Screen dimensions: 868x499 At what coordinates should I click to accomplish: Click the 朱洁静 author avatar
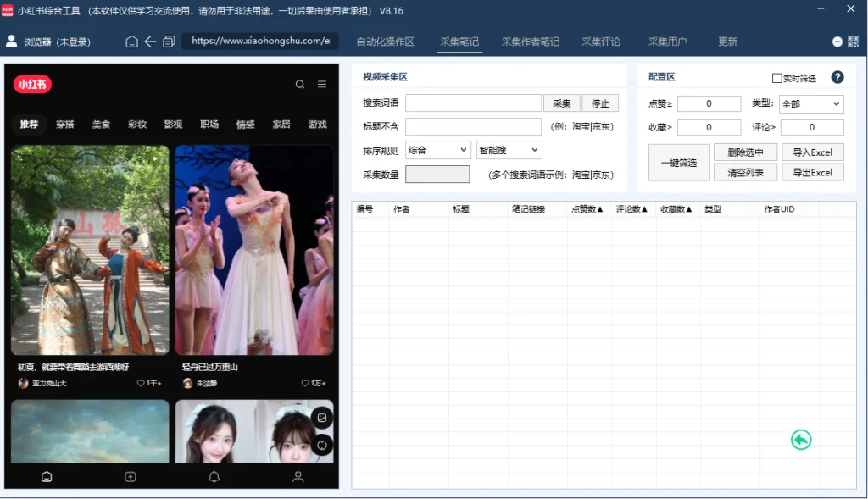coord(187,383)
